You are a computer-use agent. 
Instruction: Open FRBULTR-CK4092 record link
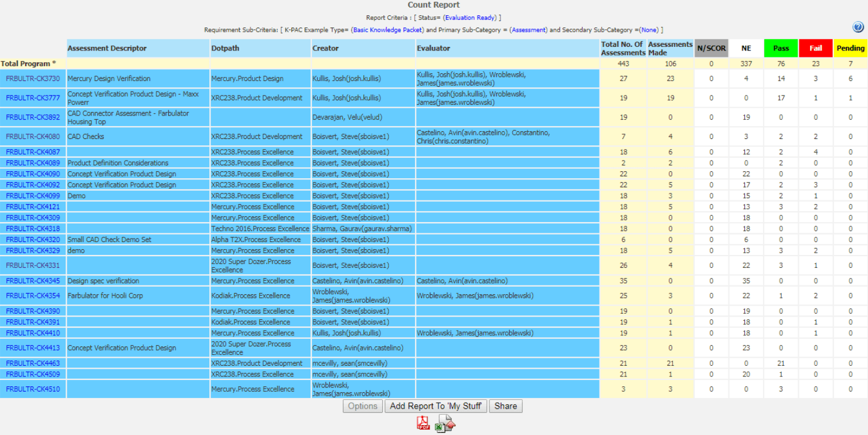tap(33, 185)
